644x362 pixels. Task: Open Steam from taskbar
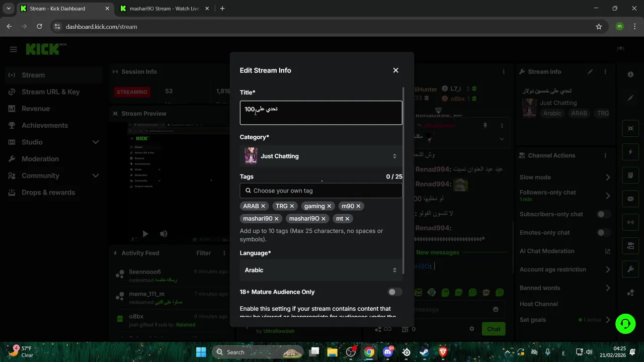424,352
